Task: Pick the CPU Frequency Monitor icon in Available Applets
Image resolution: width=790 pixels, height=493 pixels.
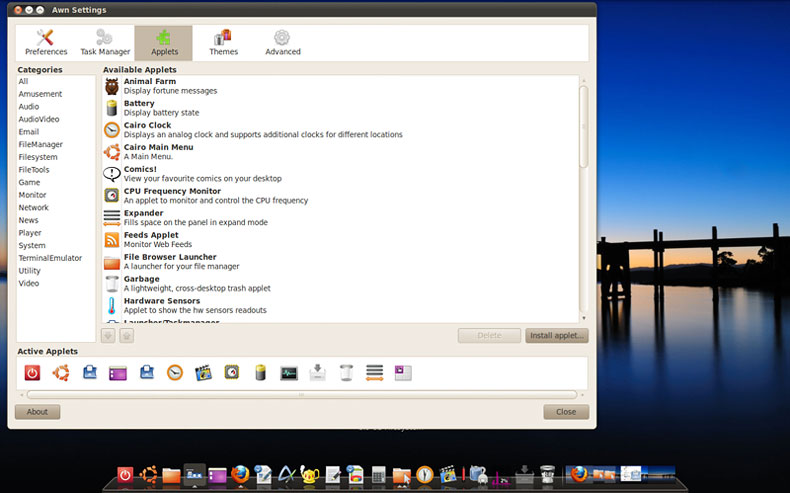Action: coord(112,195)
